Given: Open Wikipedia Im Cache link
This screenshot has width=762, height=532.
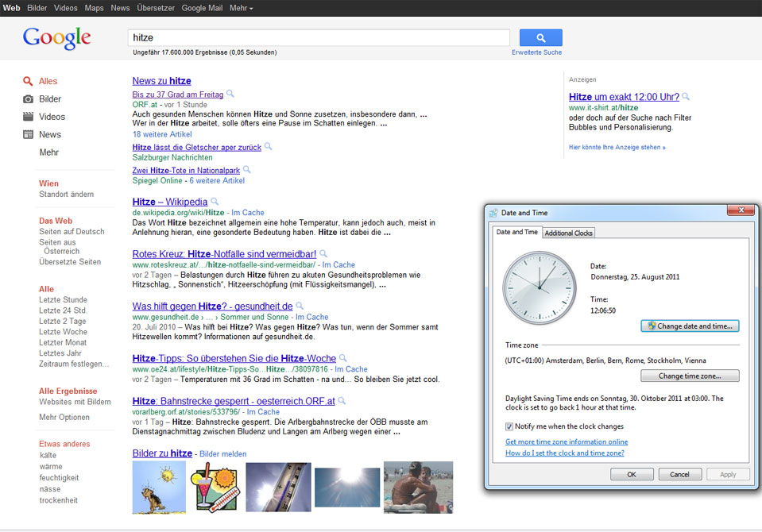Looking at the screenshot, I should tap(248, 212).
